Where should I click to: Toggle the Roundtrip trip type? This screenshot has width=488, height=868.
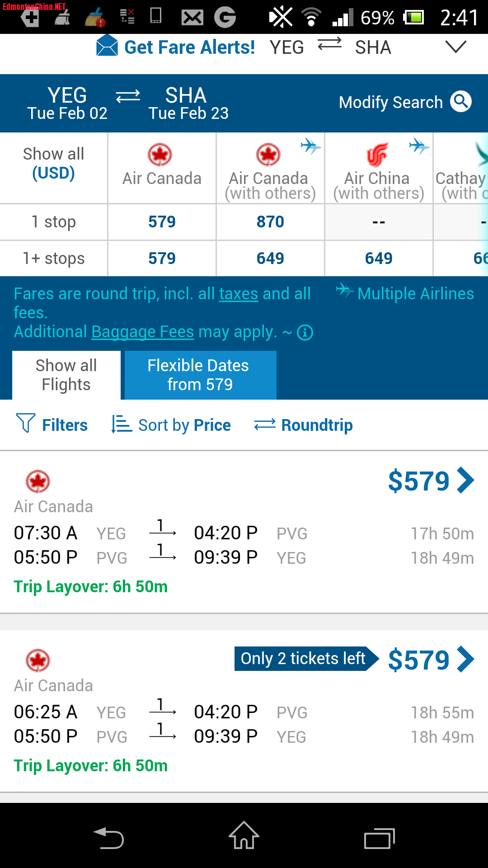click(x=303, y=425)
